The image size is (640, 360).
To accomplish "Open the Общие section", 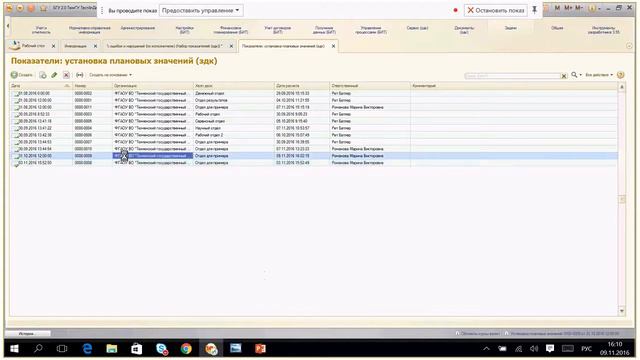I will pyautogui.click(x=557, y=28).
